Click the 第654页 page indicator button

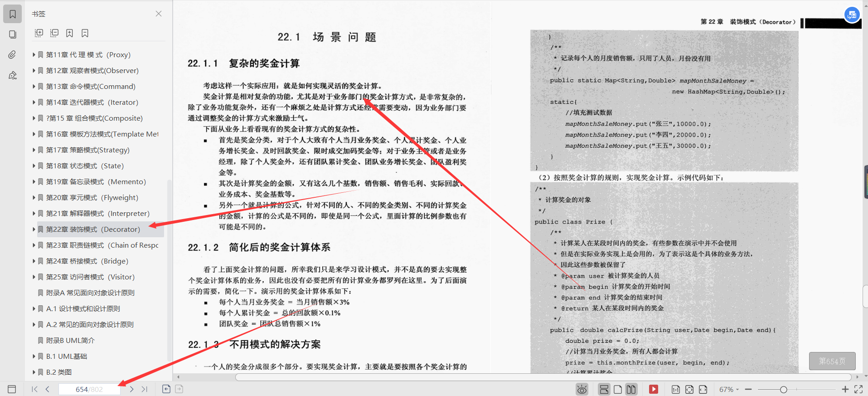[832, 361]
